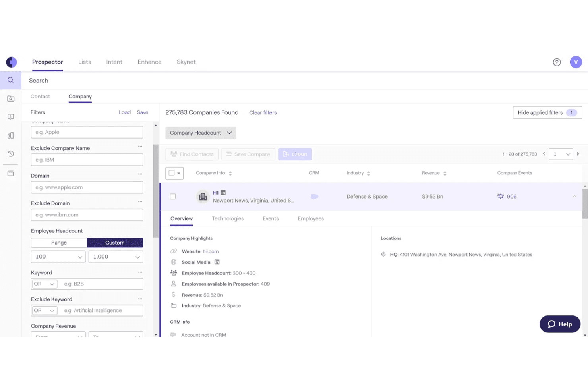Open the Company Headcount filter dropdown

201,133
